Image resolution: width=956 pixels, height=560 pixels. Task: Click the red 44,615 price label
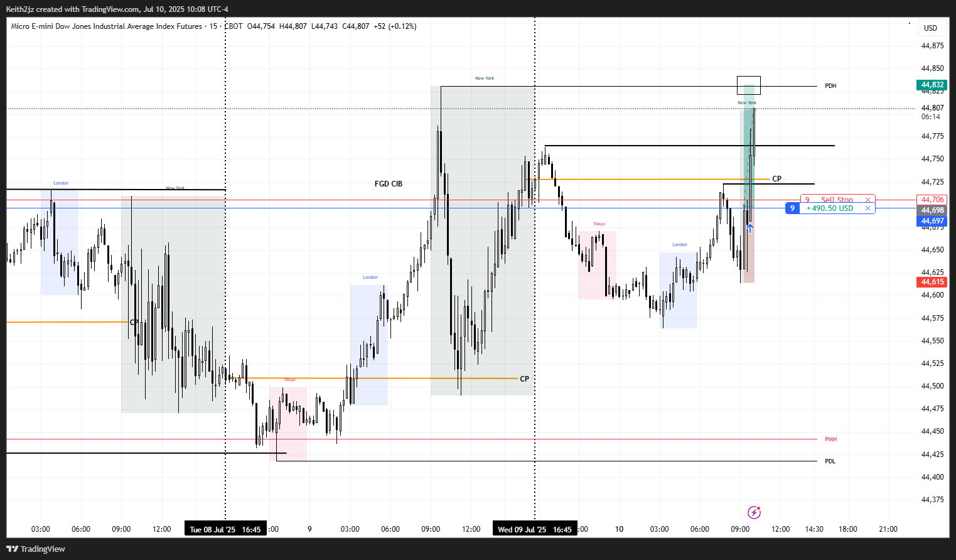(x=932, y=282)
